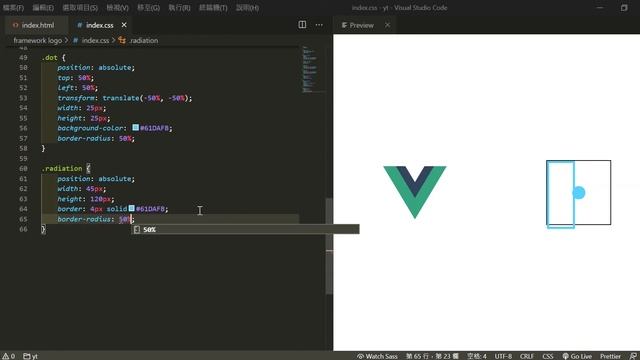
Task: Close the index.css tab
Action: [124, 25]
